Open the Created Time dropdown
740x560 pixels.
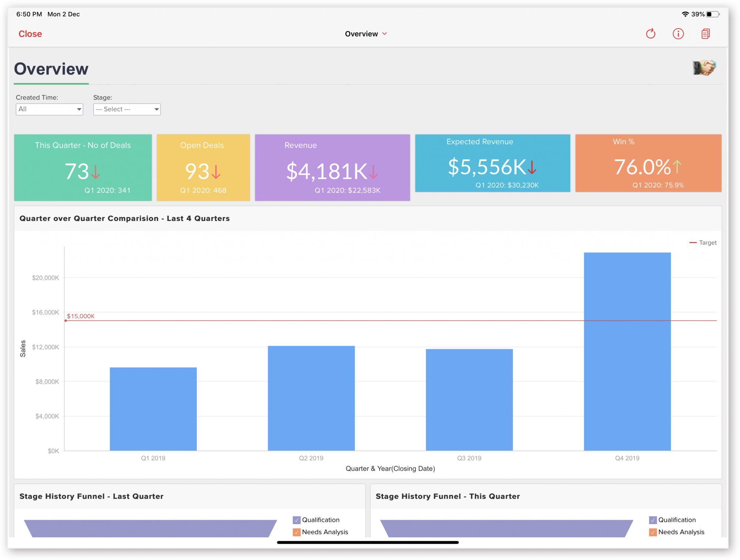(49, 109)
